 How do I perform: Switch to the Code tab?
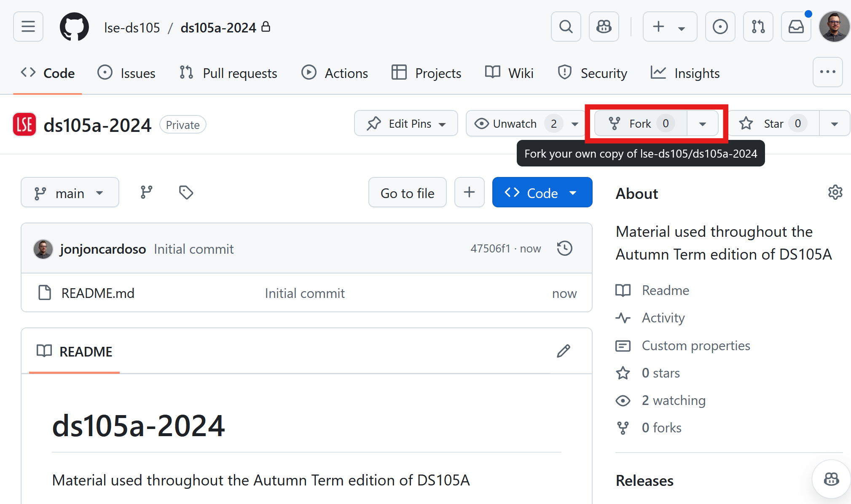pyautogui.click(x=48, y=73)
